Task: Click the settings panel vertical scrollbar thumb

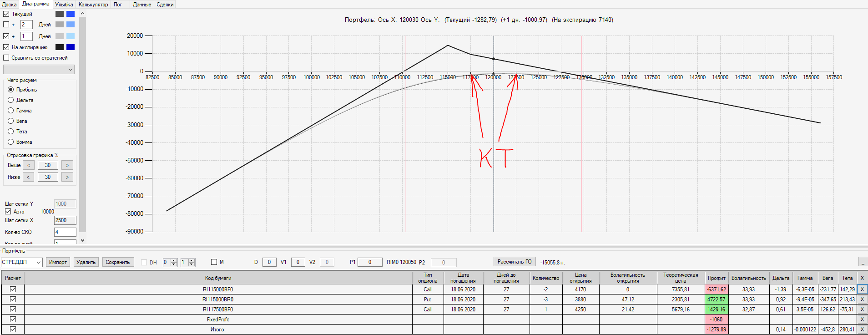Action: click(x=82, y=125)
